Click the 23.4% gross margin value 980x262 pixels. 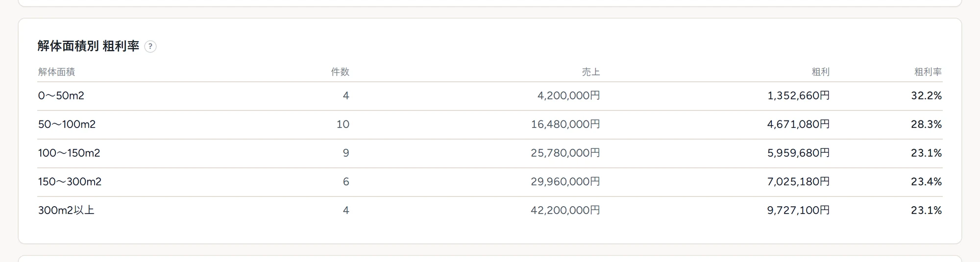[x=927, y=182]
